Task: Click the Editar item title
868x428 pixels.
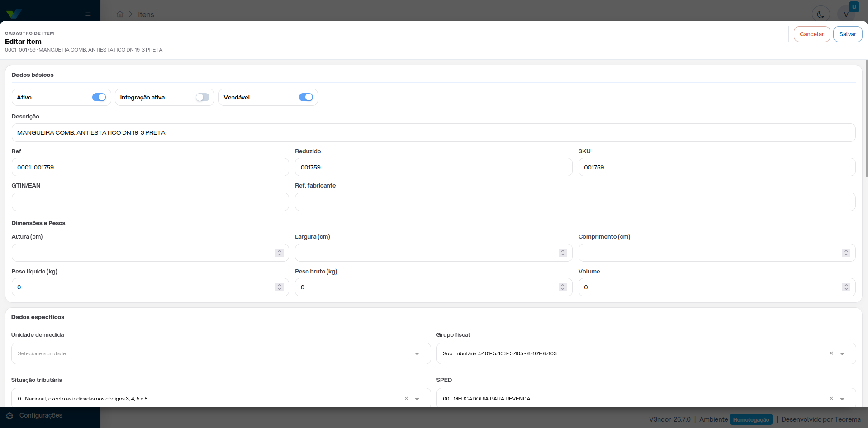Action: coord(23,42)
